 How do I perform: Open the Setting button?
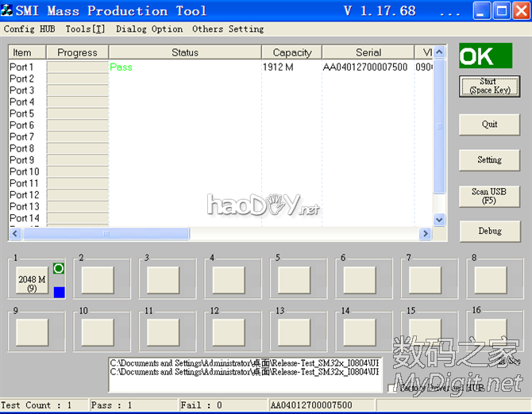coord(489,160)
